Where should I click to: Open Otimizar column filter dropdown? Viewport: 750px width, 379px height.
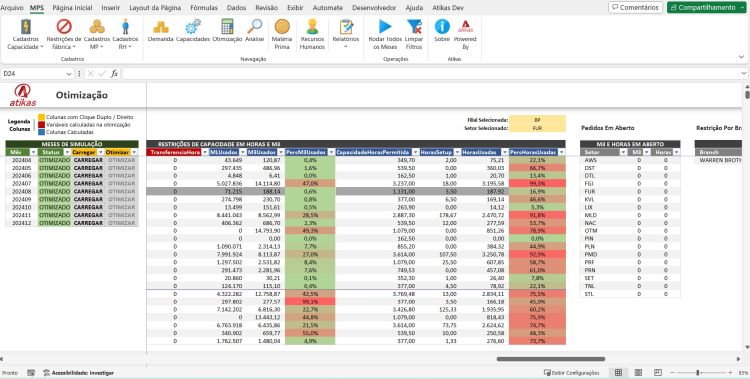(134, 152)
